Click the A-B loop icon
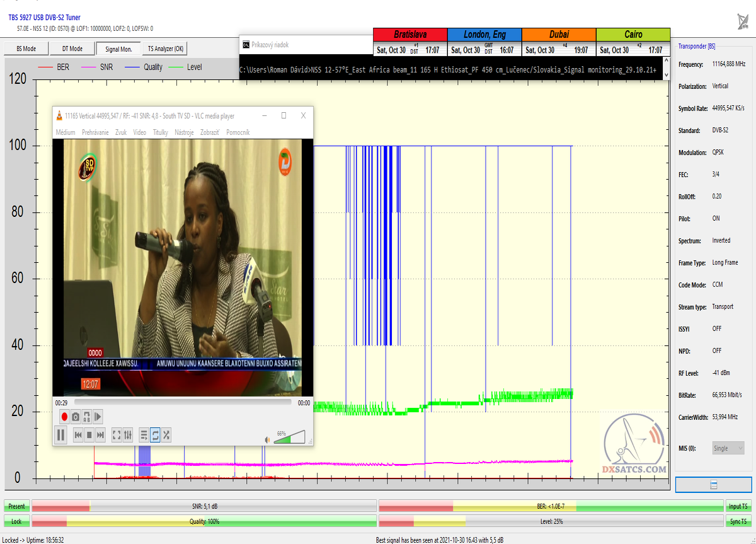The width and height of the screenshot is (756, 544). 87,417
